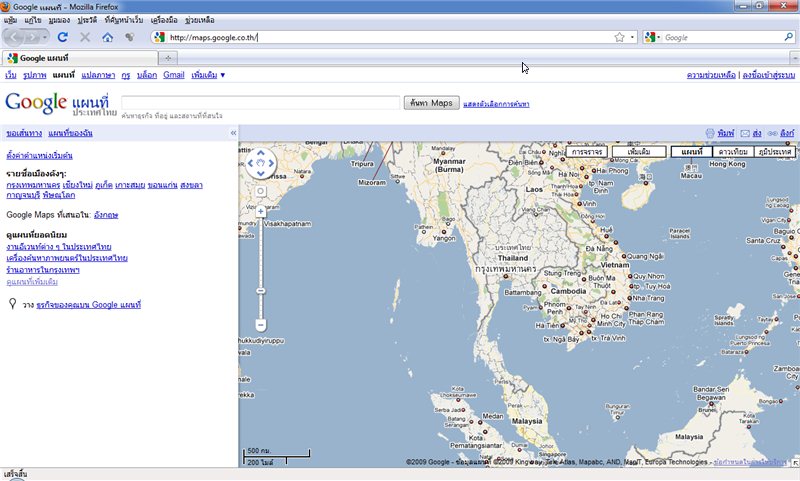Click the Street View pegman square icon

coord(261,191)
